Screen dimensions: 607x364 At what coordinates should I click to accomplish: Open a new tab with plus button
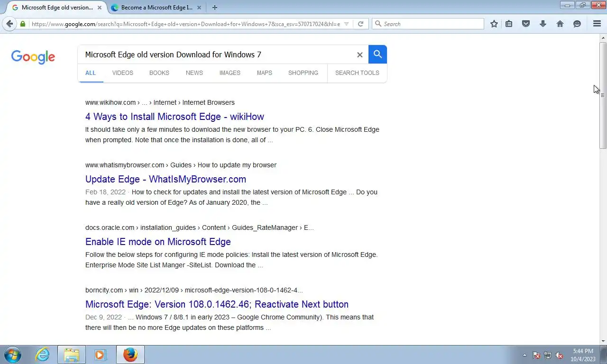pos(215,8)
